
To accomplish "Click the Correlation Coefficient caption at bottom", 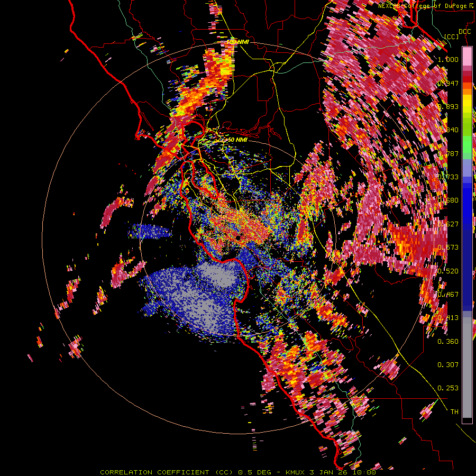I will point(238,472).
